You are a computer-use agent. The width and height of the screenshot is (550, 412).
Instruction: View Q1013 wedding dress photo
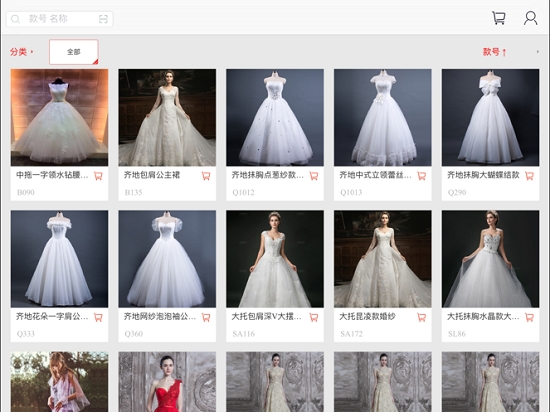pos(383,117)
